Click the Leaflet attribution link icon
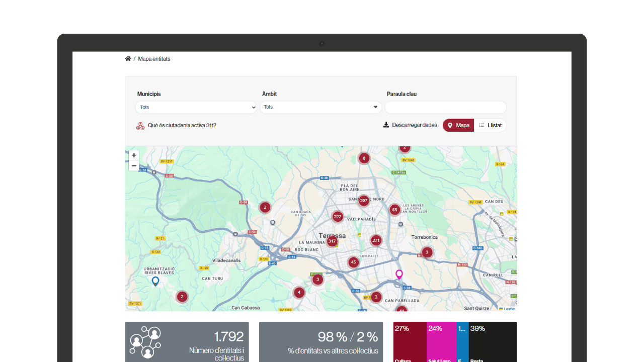 coord(501,309)
